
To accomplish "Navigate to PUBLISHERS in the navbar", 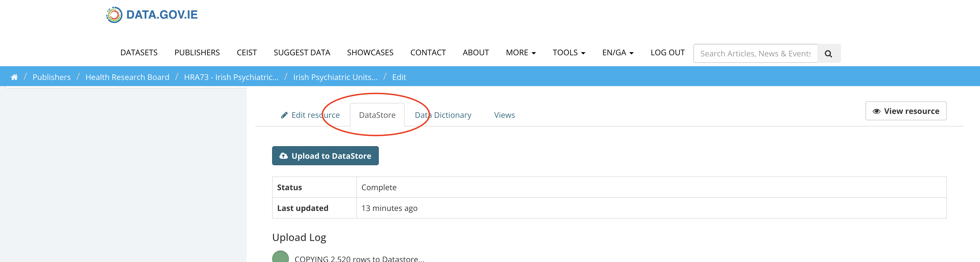I will 197,53.
